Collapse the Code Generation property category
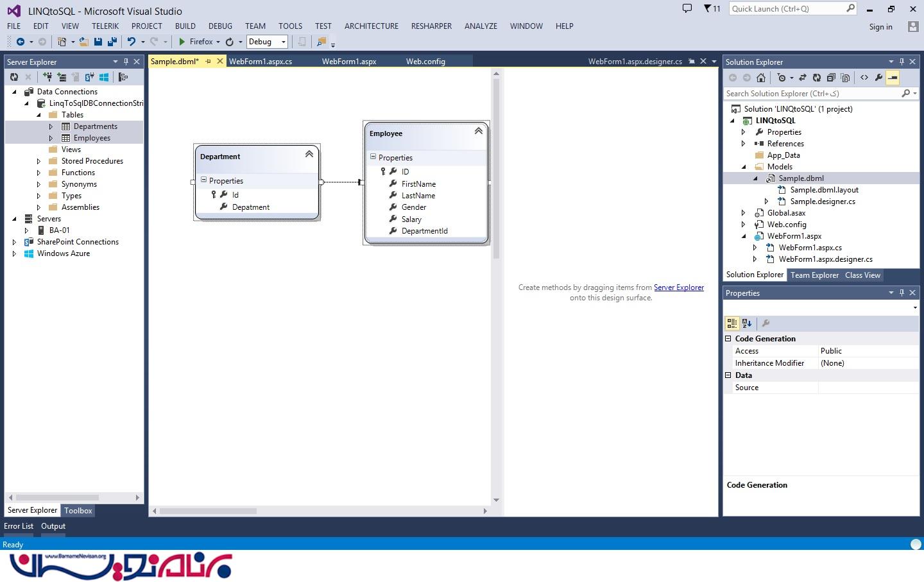 [x=728, y=339]
